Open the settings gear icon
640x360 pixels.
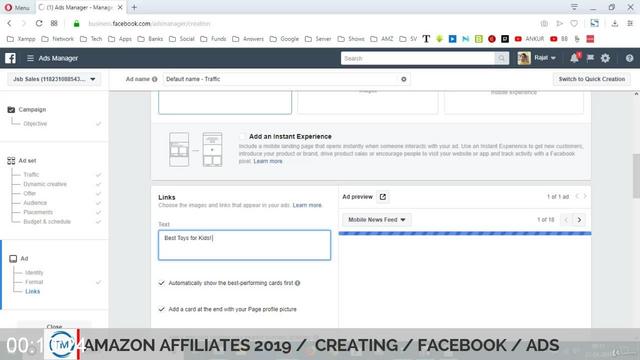tap(605, 58)
